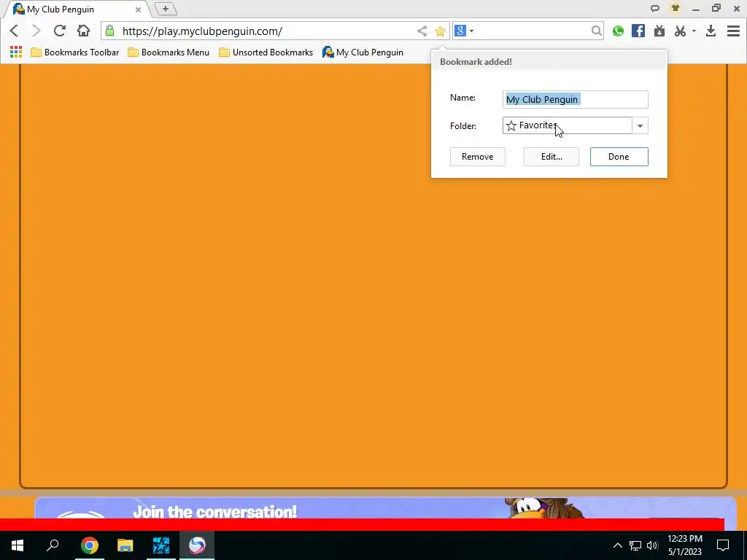The height and width of the screenshot is (560, 747).
Task: Open the home page icon
Action: point(83,31)
